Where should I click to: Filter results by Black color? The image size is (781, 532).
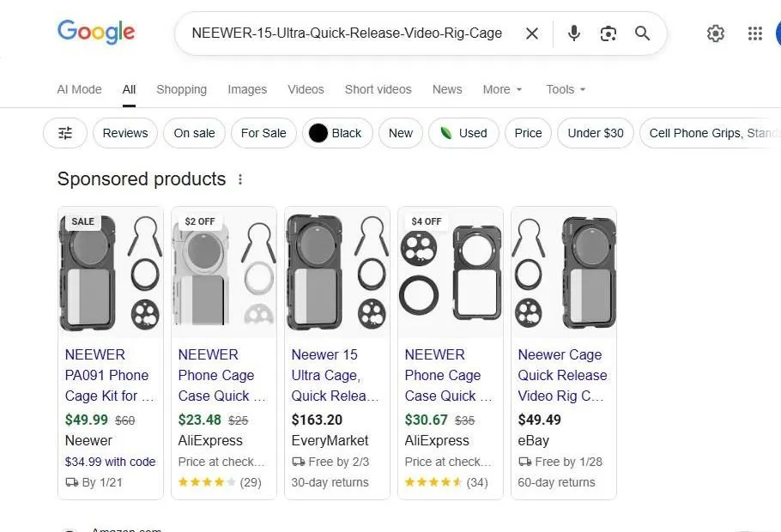[336, 133]
